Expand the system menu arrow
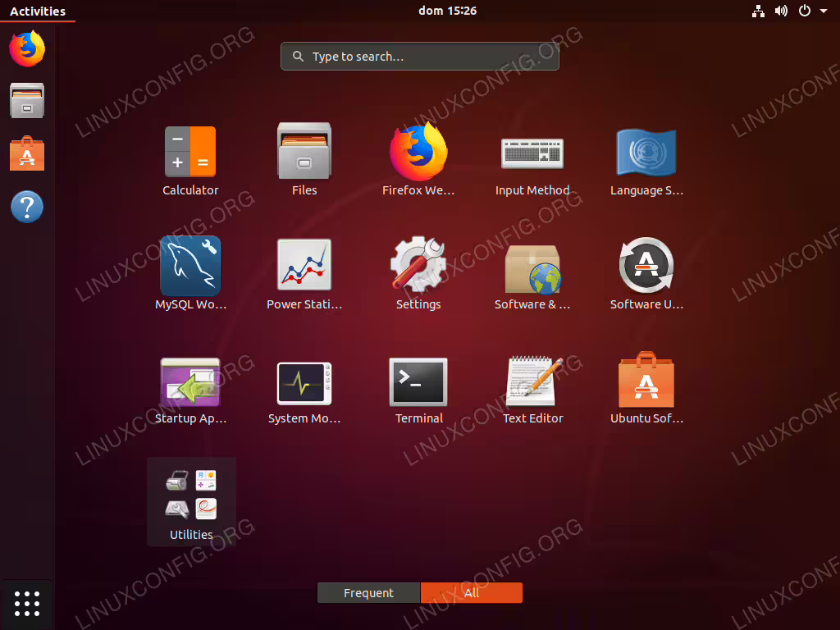 pos(824,11)
